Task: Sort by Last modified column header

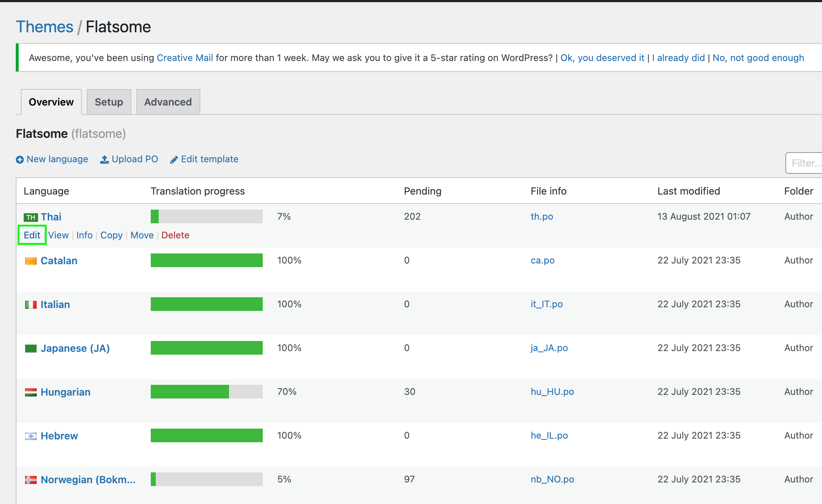Action: [x=688, y=191]
